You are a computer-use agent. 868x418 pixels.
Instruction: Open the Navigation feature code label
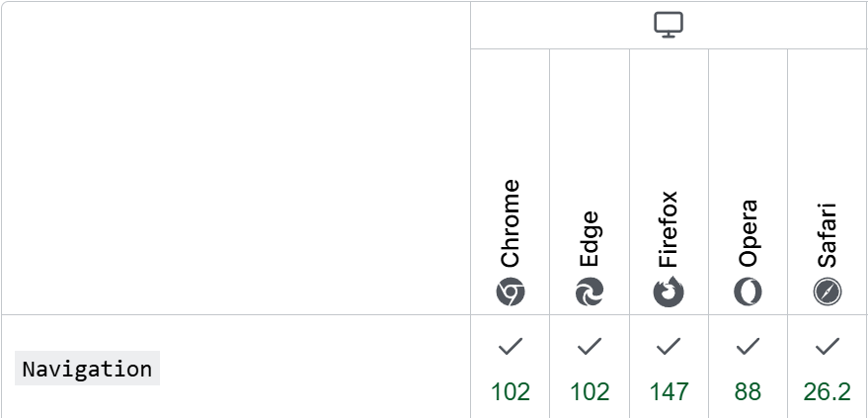pyautogui.click(x=87, y=369)
